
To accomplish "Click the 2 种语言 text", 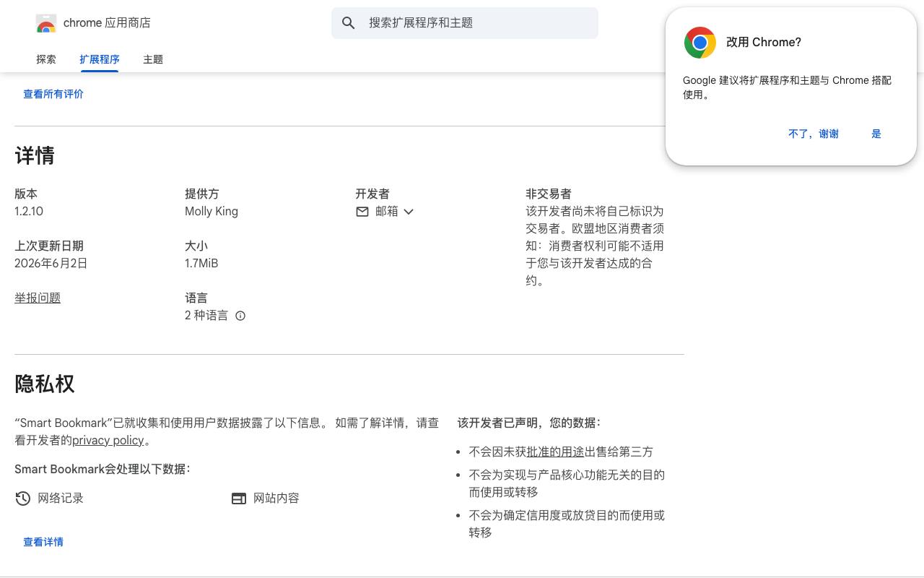I will coord(206,316).
